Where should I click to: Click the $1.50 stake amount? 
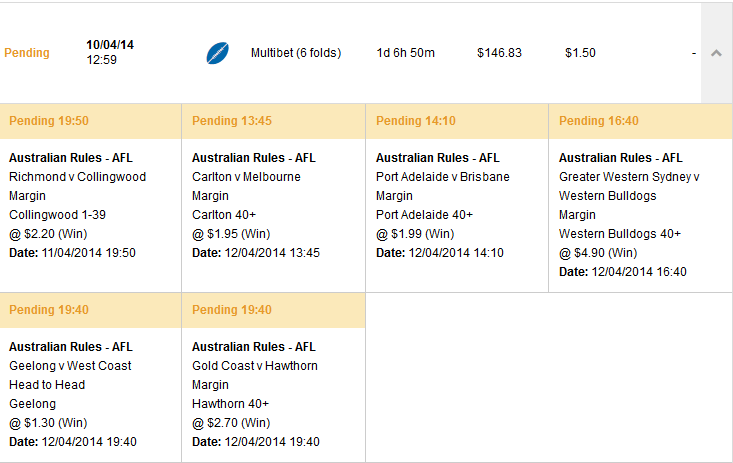pyautogui.click(x=580, y=53)
